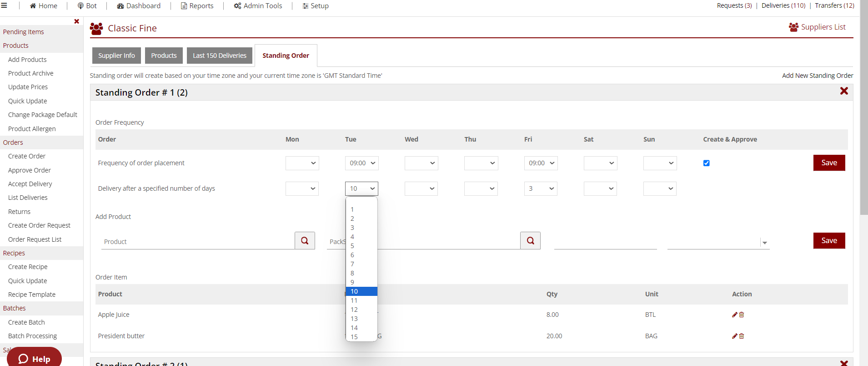The image size is (868, 366).
Task: Click the Product search magnifier icon
Action: coord(305,241)
